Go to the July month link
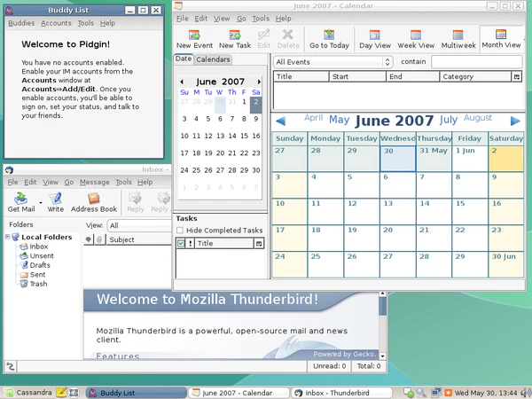Image resolution: width=532 pixels, height=399 pixels. pos(448,119)
